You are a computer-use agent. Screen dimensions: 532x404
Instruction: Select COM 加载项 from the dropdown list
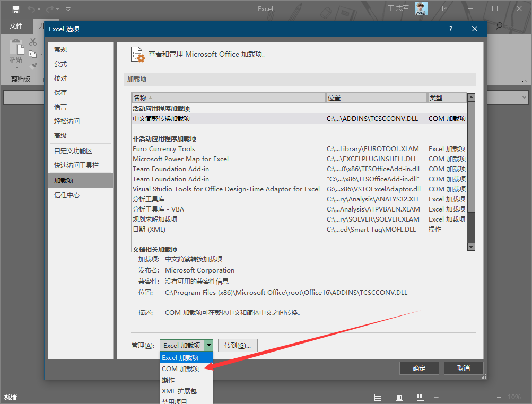coord(180,368)
